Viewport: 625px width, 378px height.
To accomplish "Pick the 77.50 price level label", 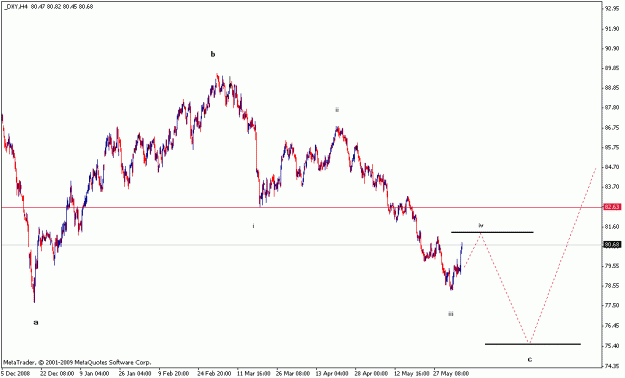I will pyautogui.click(x=612, y=305).
